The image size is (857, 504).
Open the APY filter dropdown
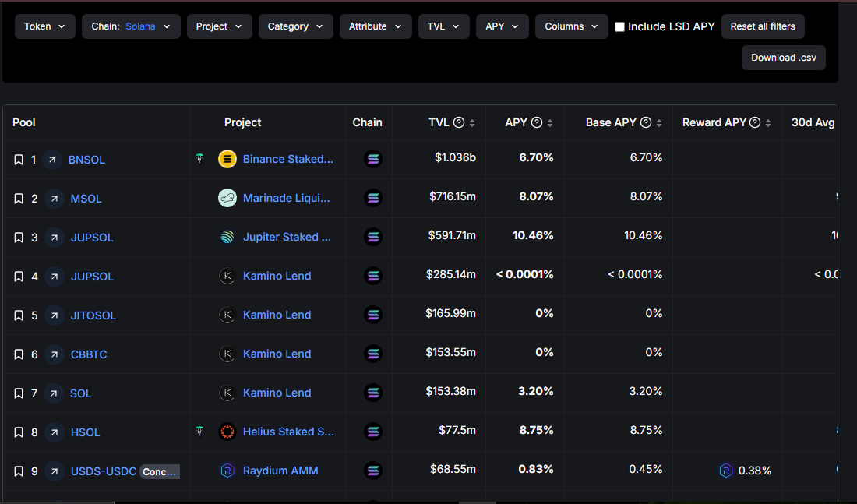(503, 26)
